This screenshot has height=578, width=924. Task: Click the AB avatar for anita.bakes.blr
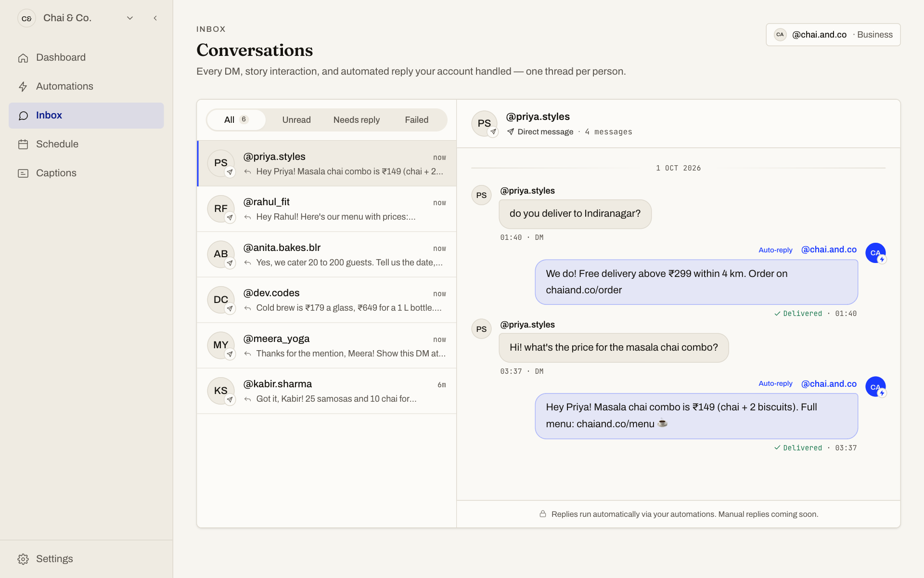pos(221,254)
